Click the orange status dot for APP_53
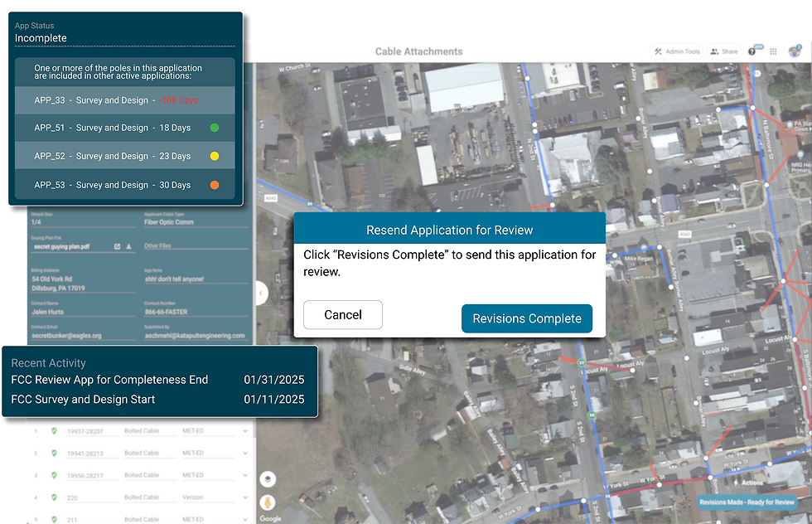 point(215,185)
